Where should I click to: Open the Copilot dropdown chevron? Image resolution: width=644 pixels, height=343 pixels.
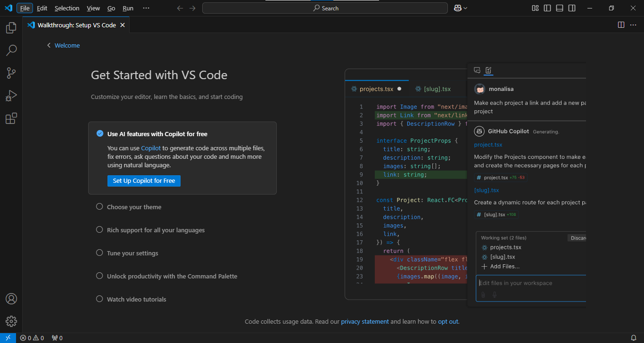465,8
